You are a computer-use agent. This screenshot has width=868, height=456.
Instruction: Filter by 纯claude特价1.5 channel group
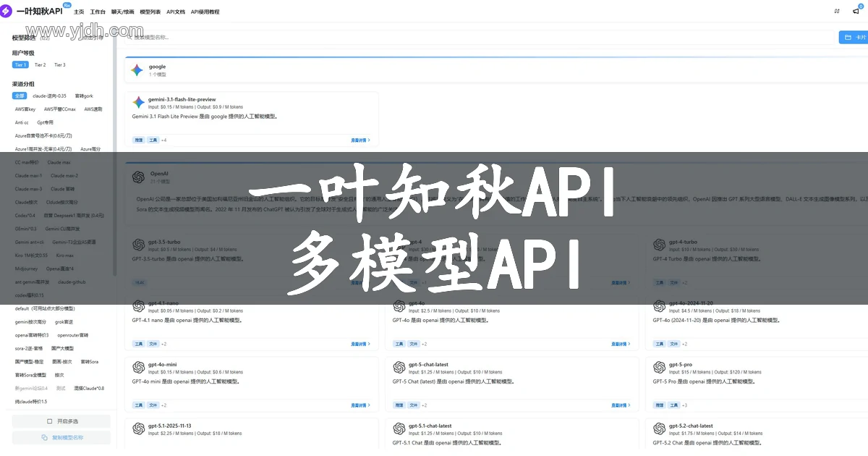pyautogui.click(x=30, y=402)
